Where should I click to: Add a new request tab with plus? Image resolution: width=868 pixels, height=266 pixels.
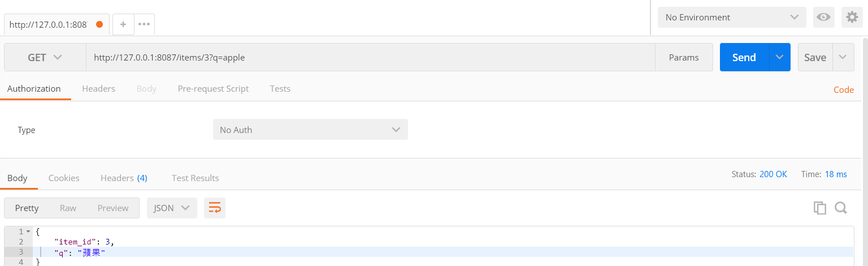(123, 24)
